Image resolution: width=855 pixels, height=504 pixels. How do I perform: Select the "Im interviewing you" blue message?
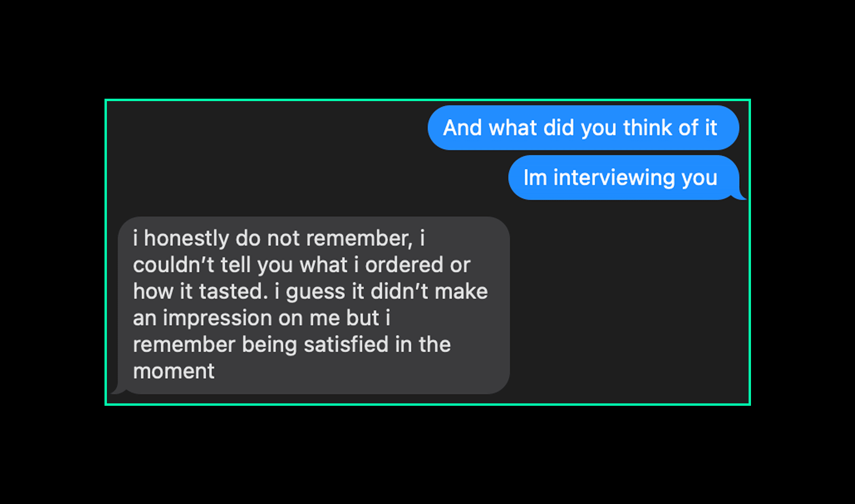[x=622, y=177]
